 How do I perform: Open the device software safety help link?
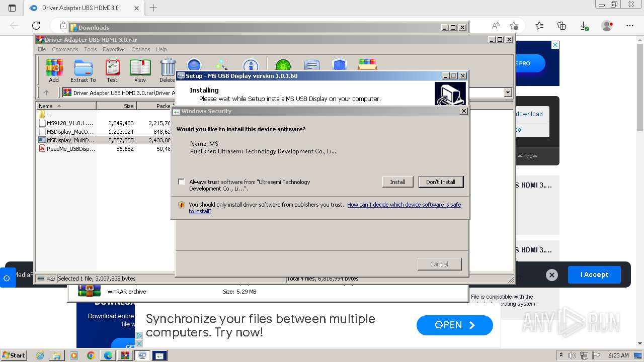click(x=325, y=208)
